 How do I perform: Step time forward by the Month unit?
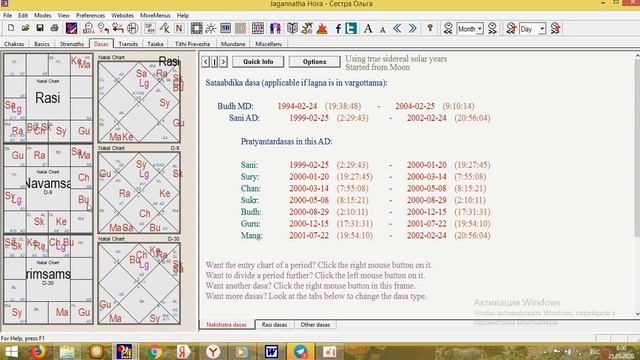pos(492,28)
